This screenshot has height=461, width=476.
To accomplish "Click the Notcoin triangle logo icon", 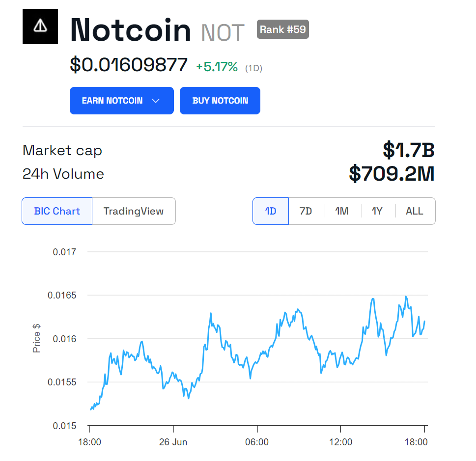I will (x=40, y=27).
